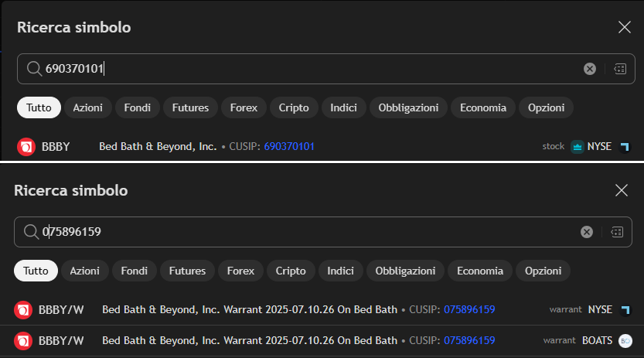
Task: Select Economia filter in bottom dialog
Action: click(480, 271)
